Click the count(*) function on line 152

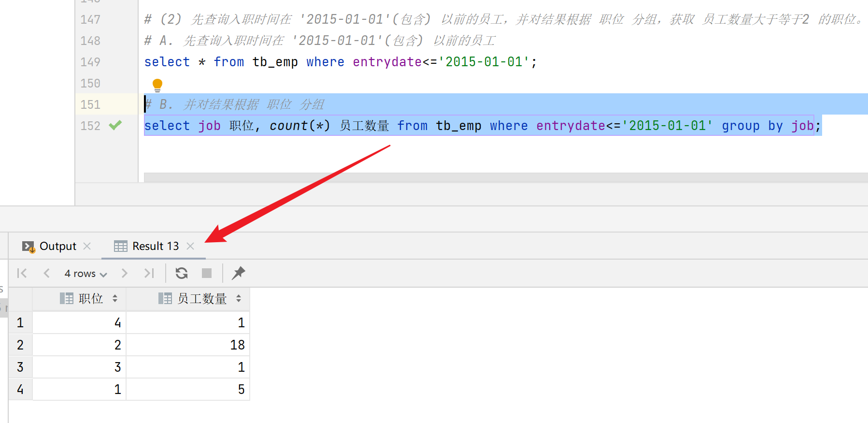[299, 126]
